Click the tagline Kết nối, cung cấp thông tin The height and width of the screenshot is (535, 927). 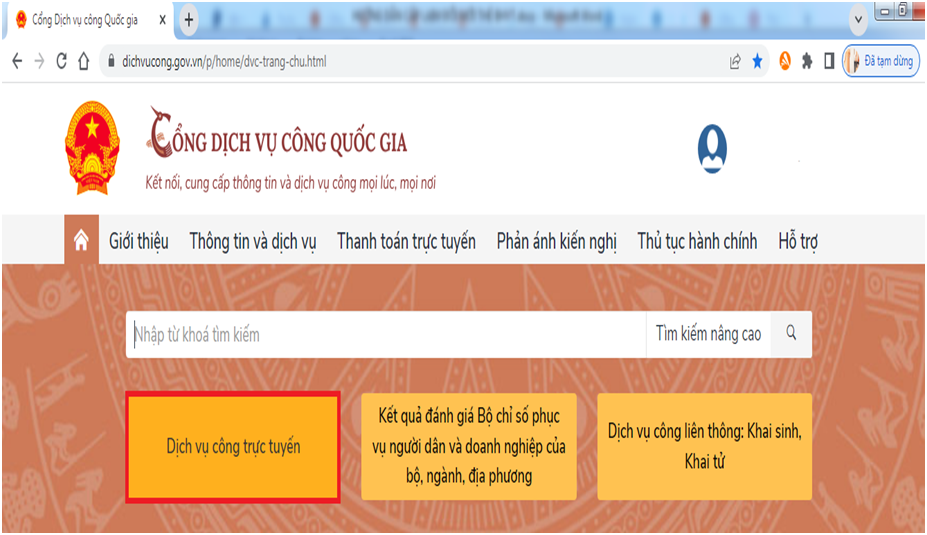click(x=290, y=183)
